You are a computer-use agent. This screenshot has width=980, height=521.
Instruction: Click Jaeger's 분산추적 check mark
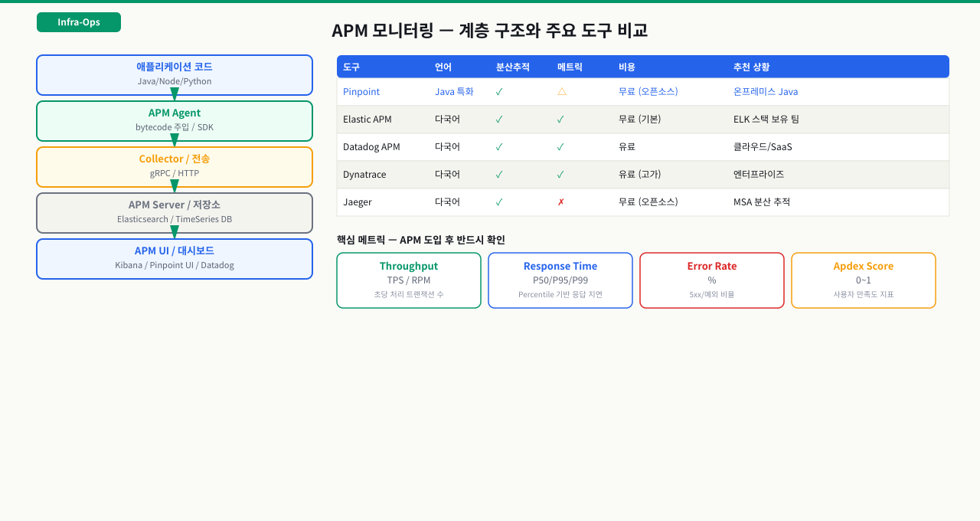(499, 202)
